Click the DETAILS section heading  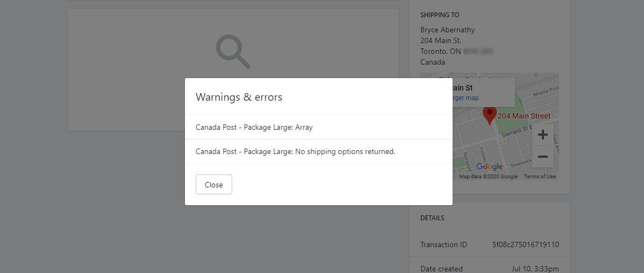tap(432, 218)
